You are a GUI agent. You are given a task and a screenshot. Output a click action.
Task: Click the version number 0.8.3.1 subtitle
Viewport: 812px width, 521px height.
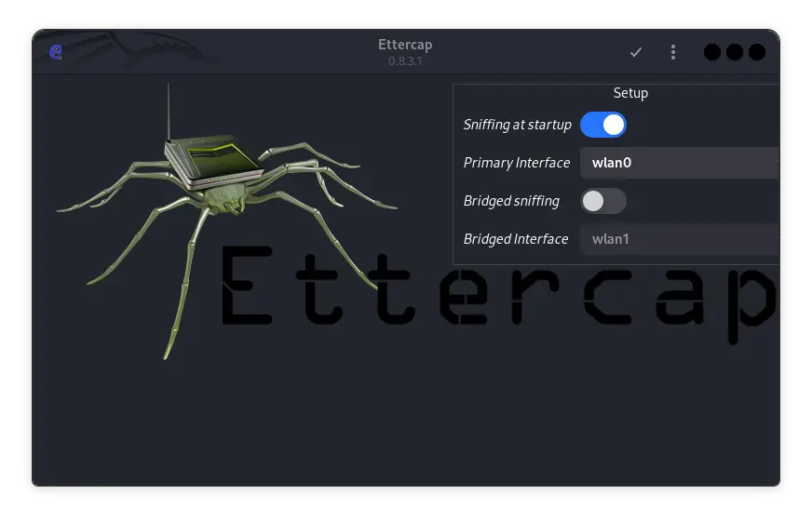click(x=405, y=61)
